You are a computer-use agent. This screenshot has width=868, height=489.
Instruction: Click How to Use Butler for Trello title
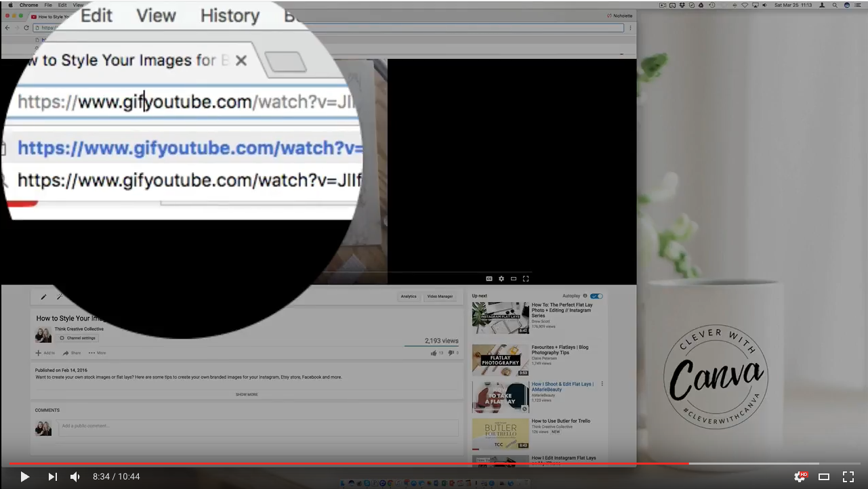click(x=561, y=421)
